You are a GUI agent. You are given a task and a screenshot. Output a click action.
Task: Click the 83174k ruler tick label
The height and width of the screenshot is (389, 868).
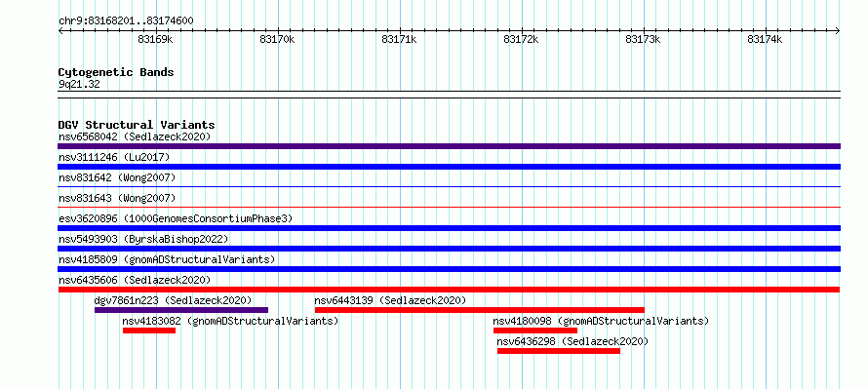765,39
